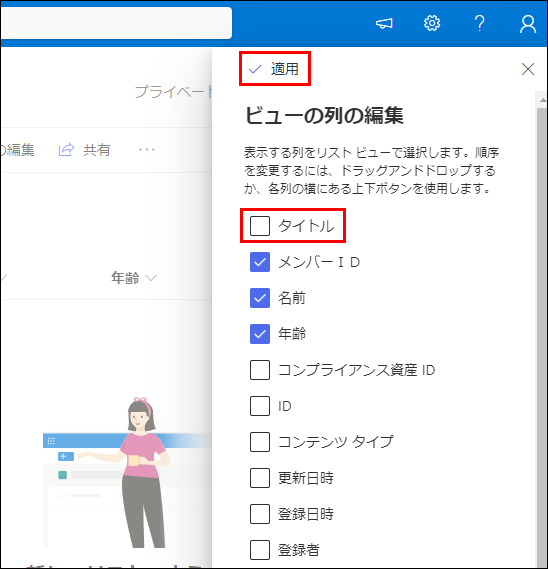
Task: Uncheck the 名前 column checkbox
Action: [260, 298]
